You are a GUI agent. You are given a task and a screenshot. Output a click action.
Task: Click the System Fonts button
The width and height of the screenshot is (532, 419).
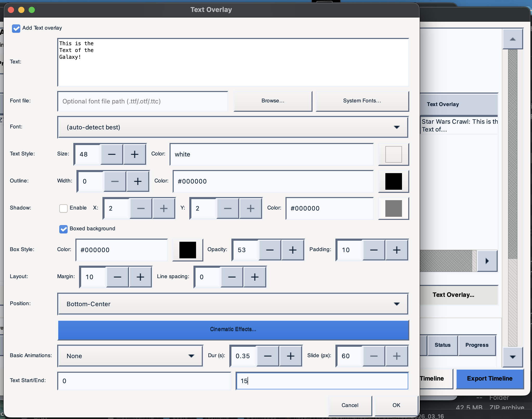[362, 101]
